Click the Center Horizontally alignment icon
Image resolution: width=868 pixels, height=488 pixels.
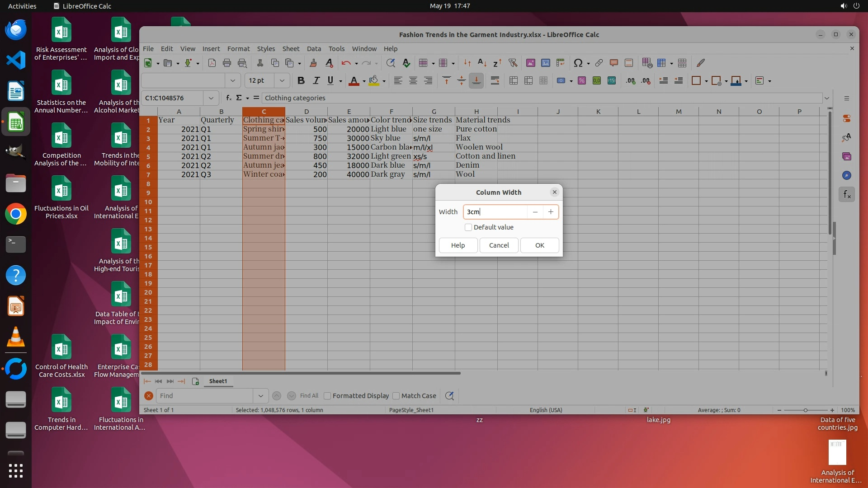413,81
